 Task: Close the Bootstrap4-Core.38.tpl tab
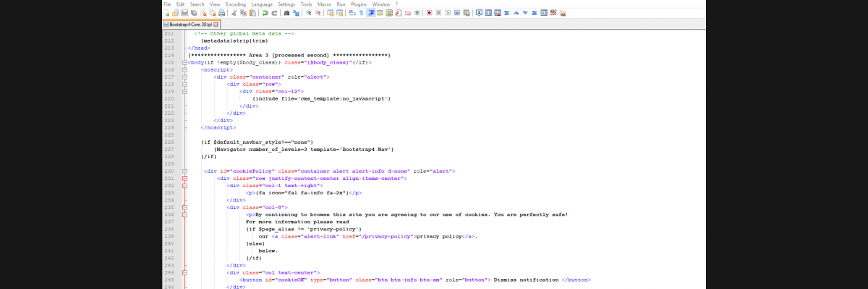(216, 24)
